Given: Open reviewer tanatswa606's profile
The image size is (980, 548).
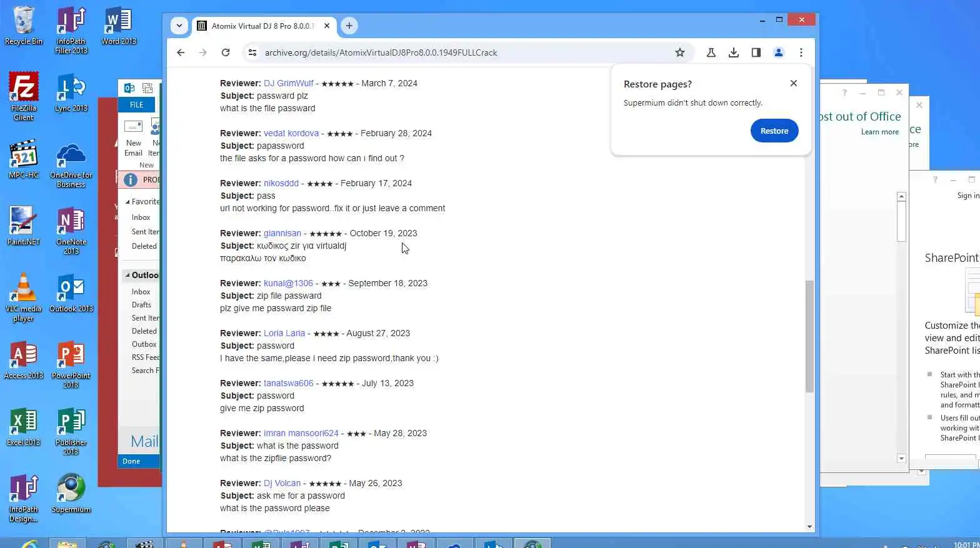Looking at the screenshot, I should pyautogui.click(x=289, y=383).
